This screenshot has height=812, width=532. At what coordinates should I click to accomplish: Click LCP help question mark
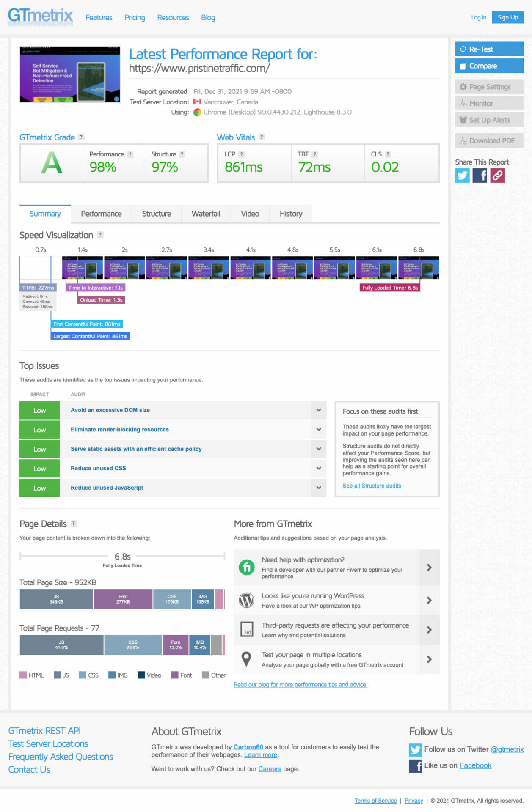(241, 154)
